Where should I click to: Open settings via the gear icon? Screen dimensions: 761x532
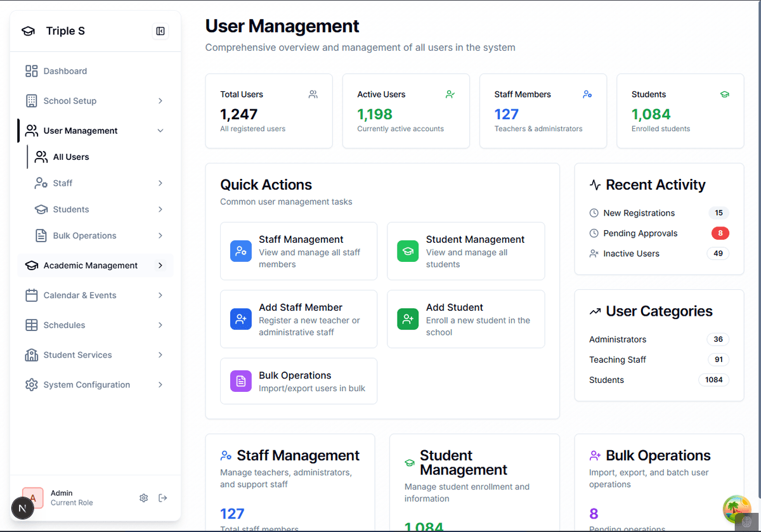pos(143,498)
